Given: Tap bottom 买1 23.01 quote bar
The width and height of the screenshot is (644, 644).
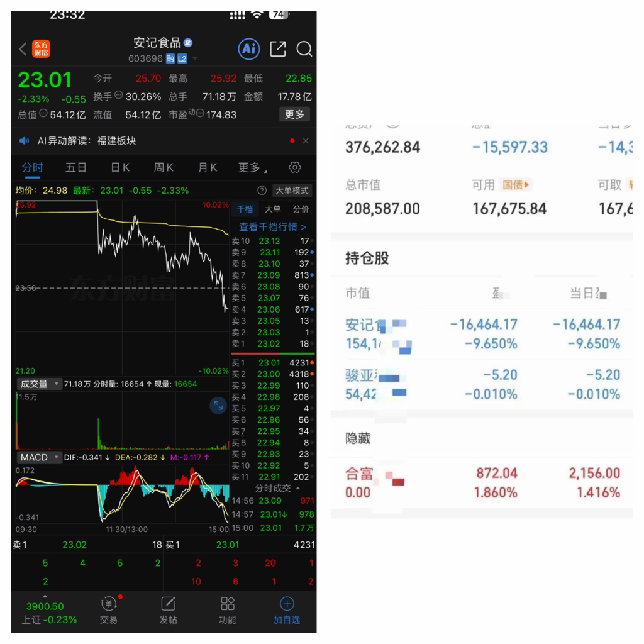Looking at the screenshot, I should (240, 545).
